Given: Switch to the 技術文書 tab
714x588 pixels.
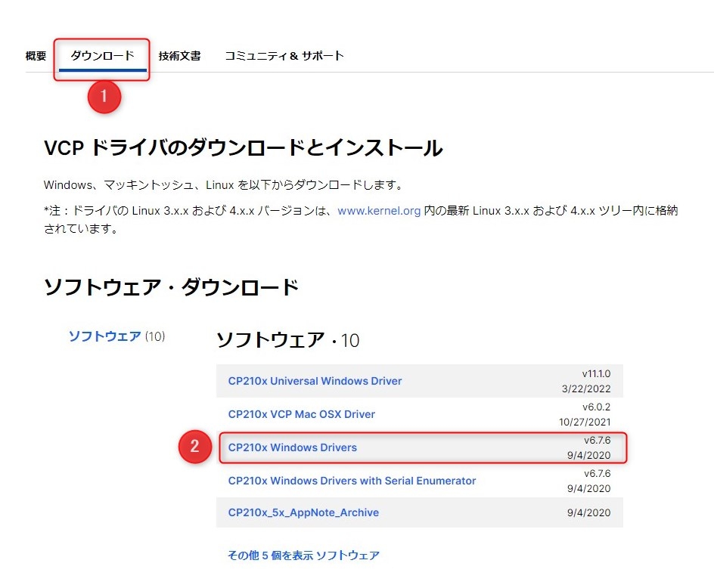Looking at the screenshot, I should tap(179, 56).
